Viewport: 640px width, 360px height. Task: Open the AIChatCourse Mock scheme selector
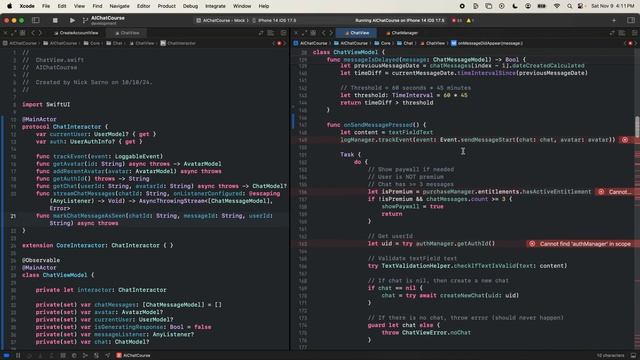tap(222, 20)
